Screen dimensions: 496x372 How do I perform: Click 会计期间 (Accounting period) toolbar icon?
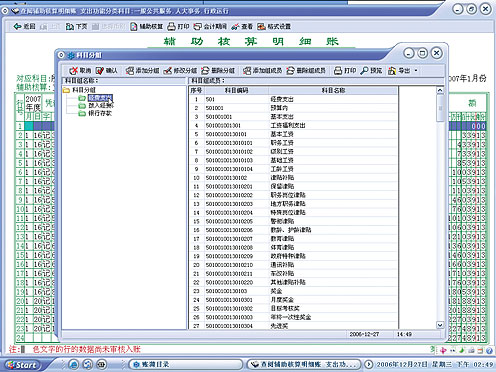(x=210, y=26)
